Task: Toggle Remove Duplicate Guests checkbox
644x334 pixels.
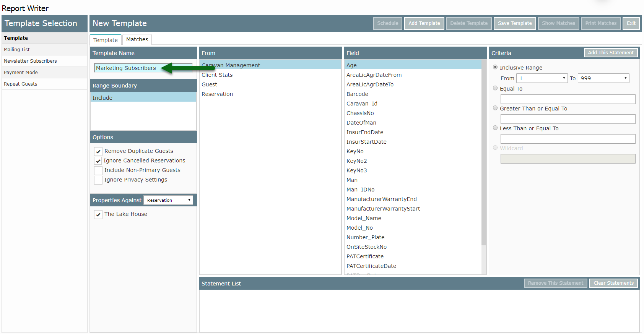Action: click(x=98, y=151)
